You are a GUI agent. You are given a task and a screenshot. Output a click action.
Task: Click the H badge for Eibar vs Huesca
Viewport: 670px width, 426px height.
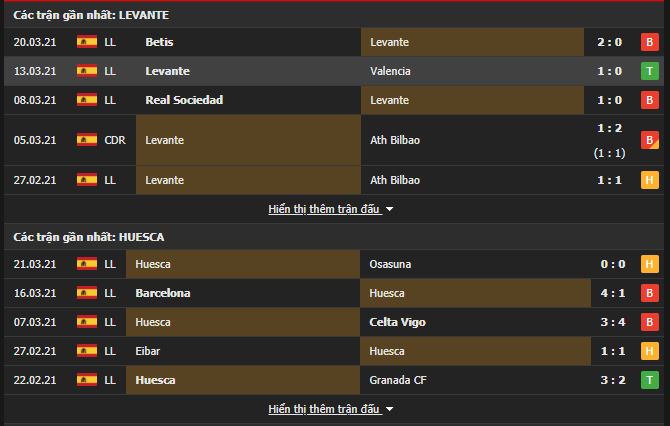point(649,351)
